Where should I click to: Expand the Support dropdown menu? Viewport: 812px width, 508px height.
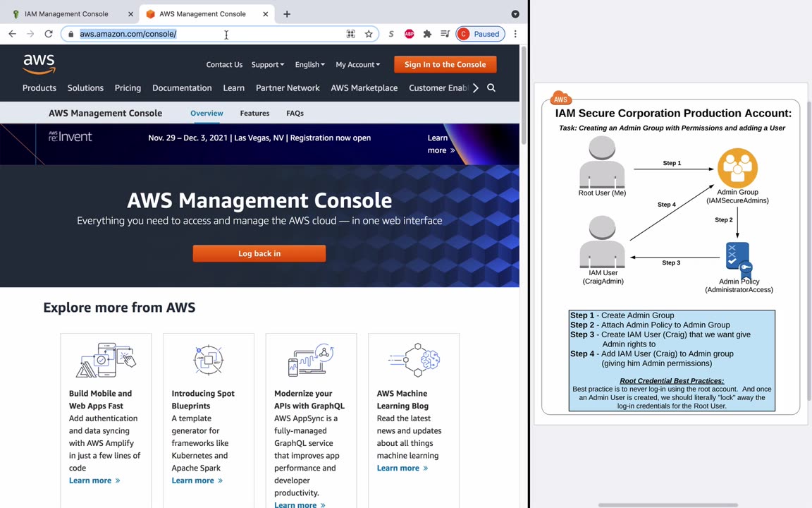click(x=268, y=64)
